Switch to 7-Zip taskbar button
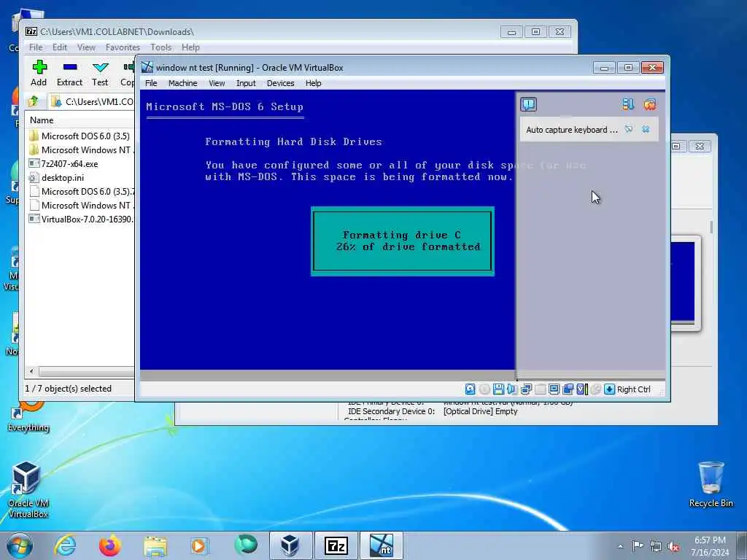747x560 pixels. (x=336, y=545)
